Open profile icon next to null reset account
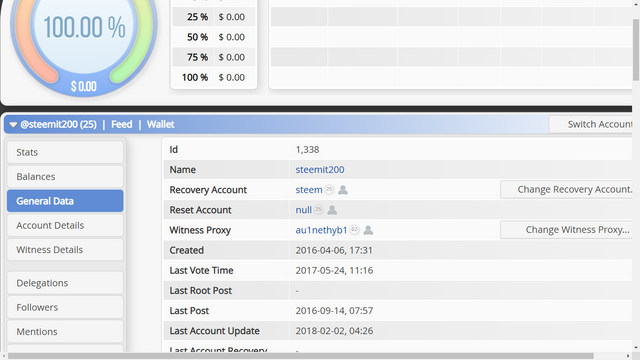The width and height of the screenshot is (640, 360). 332,210
